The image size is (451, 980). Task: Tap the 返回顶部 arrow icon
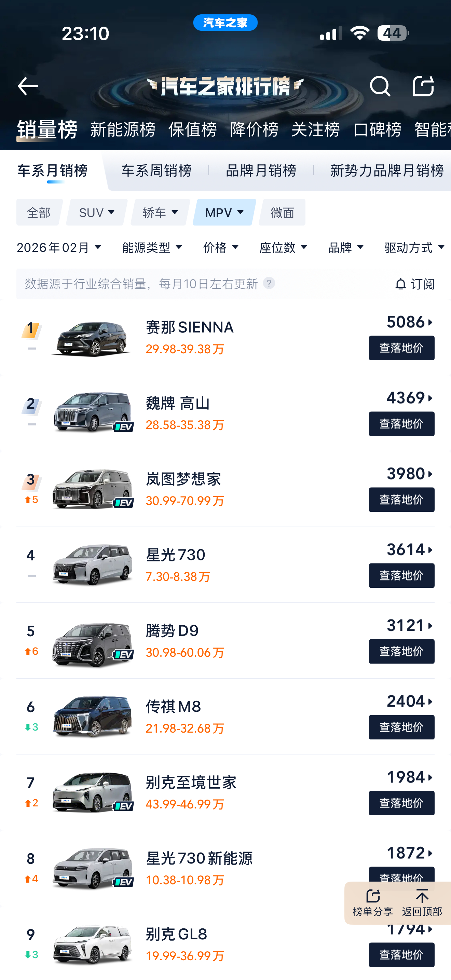tap(422, 896)
